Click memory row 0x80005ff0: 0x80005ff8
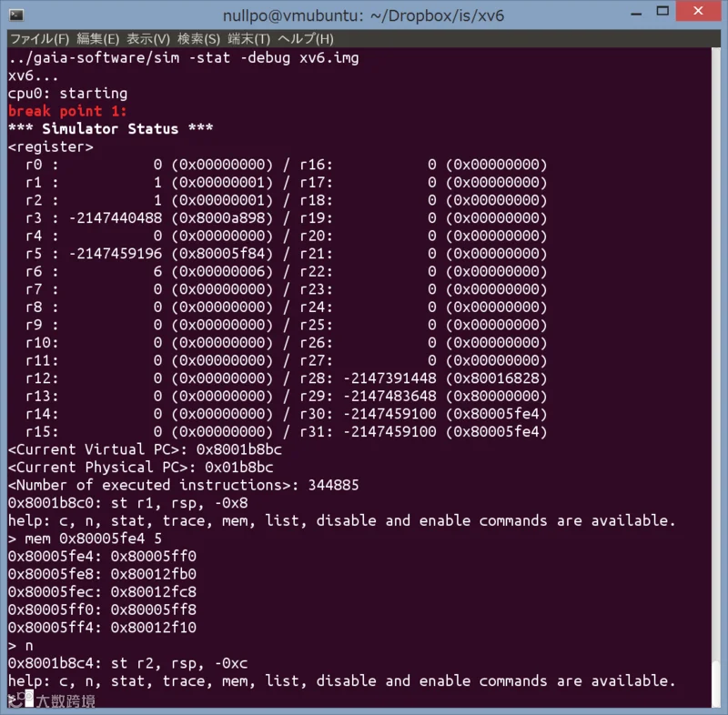Image resolution: width=728 pixels, height=715 pixels. (102, 609)
